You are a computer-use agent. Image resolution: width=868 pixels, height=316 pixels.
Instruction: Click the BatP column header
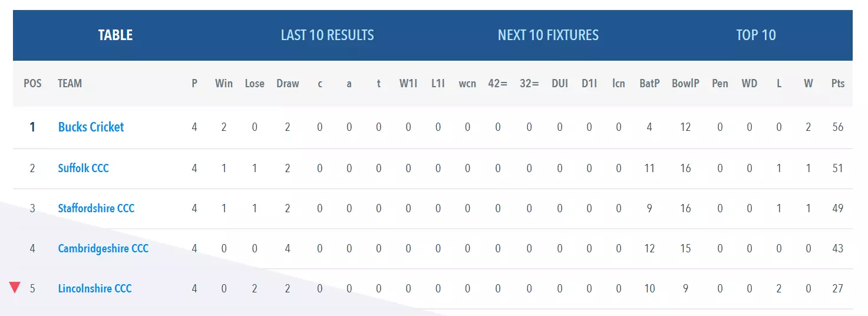click(x=649, y=83)
